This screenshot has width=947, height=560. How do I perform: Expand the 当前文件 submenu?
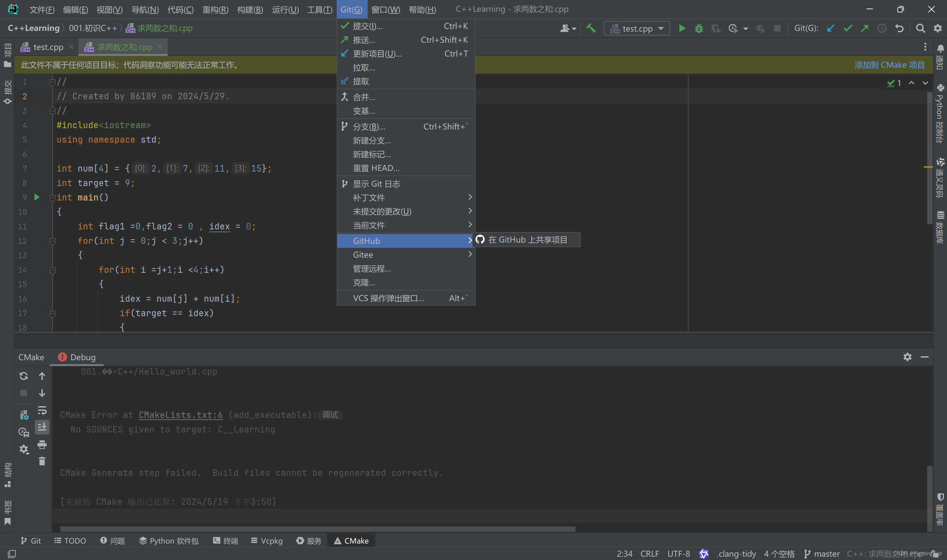click(x=406, y=225)
